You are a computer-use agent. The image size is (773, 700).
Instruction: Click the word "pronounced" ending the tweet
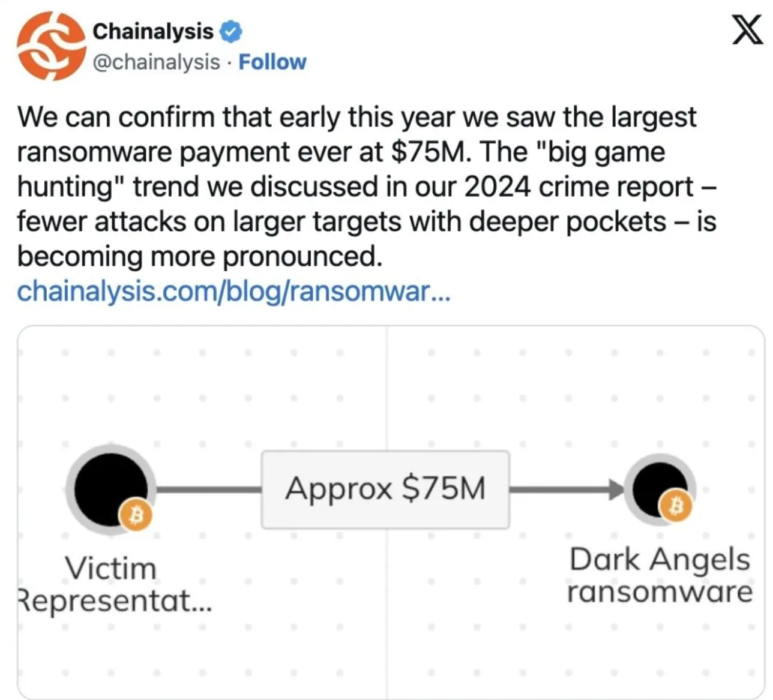coord(301,257)
